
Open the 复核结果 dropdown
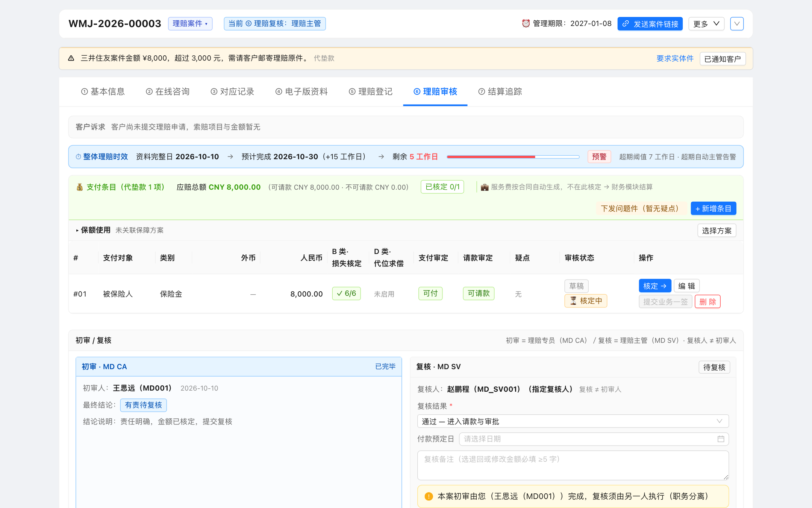point(573,421)
